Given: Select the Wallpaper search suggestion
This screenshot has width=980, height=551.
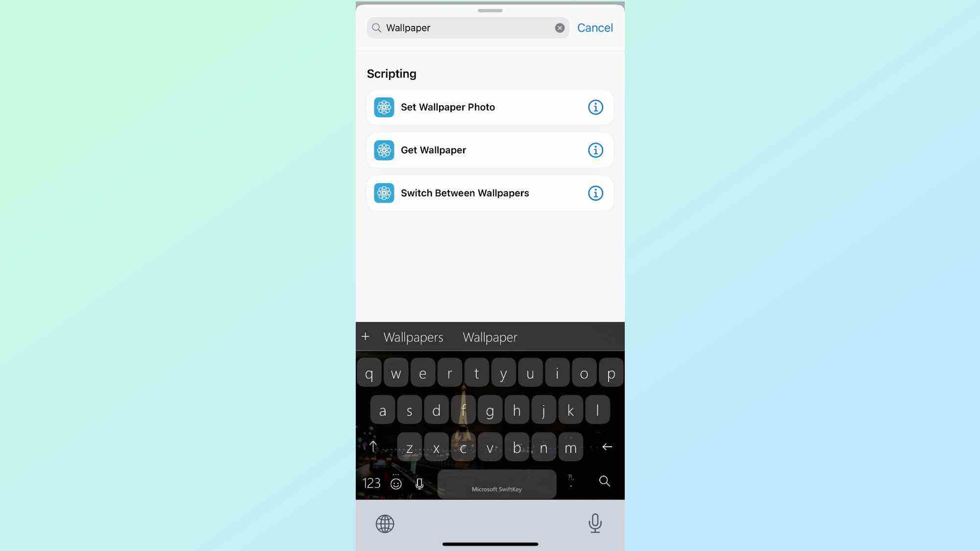Looking at the screenshot, I should [490, 336].
